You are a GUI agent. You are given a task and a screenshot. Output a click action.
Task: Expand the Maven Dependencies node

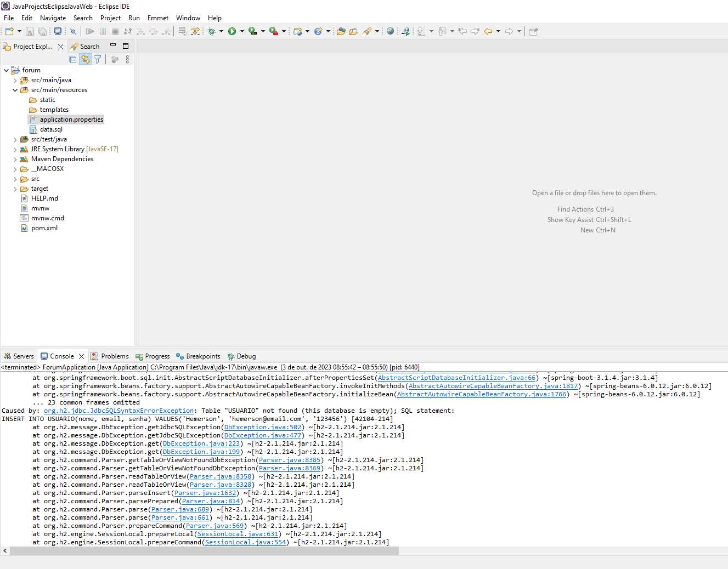coord(15,159)
